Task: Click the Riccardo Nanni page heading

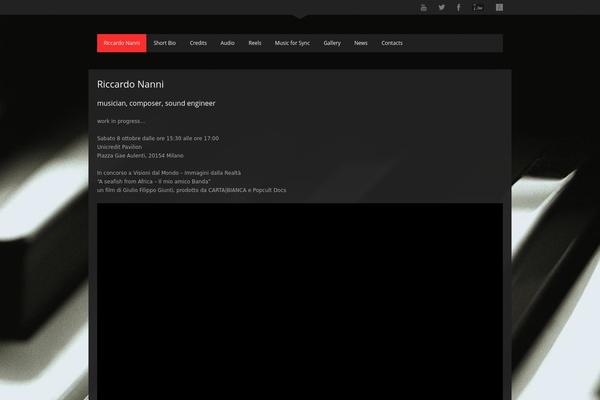Action: pyautogui.click(x=130, y=85)
